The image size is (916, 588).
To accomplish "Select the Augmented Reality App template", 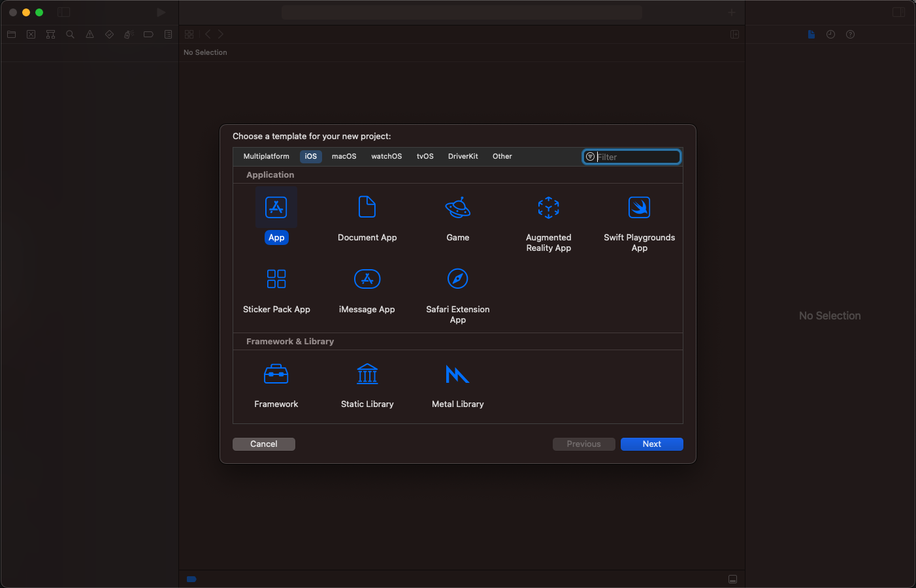I will click(x=549, y=223).
